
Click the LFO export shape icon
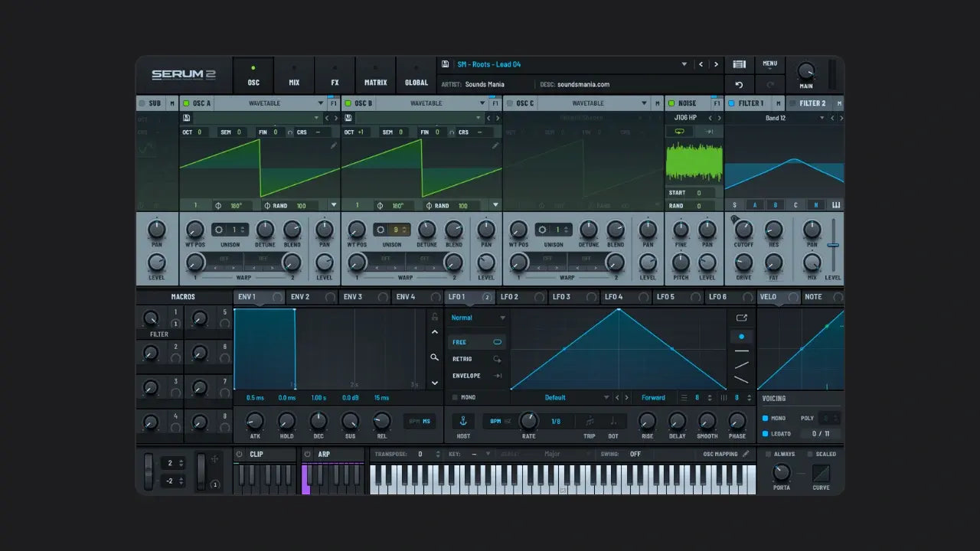741,318
